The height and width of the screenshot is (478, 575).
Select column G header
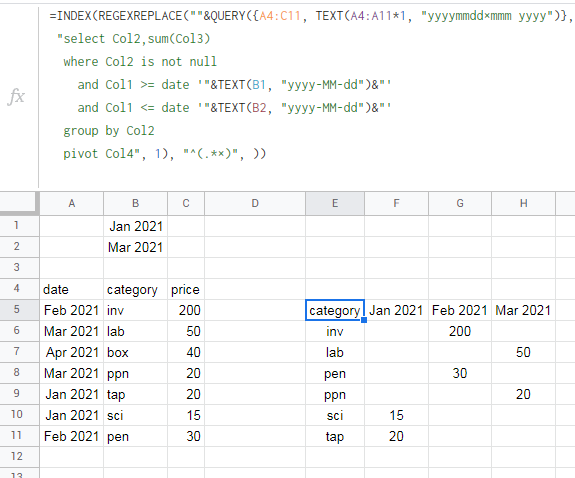pyautogui.click(x=460, y=204)
